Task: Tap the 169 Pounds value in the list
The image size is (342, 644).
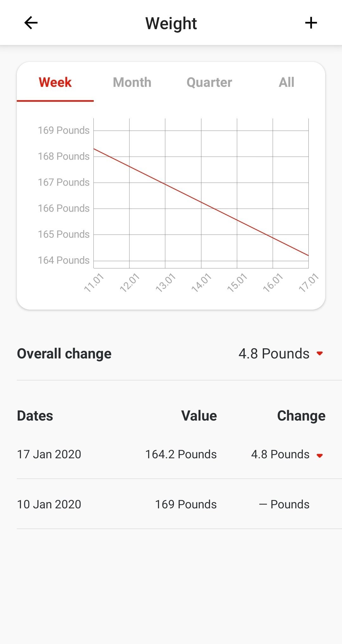Action: [186, 504]
